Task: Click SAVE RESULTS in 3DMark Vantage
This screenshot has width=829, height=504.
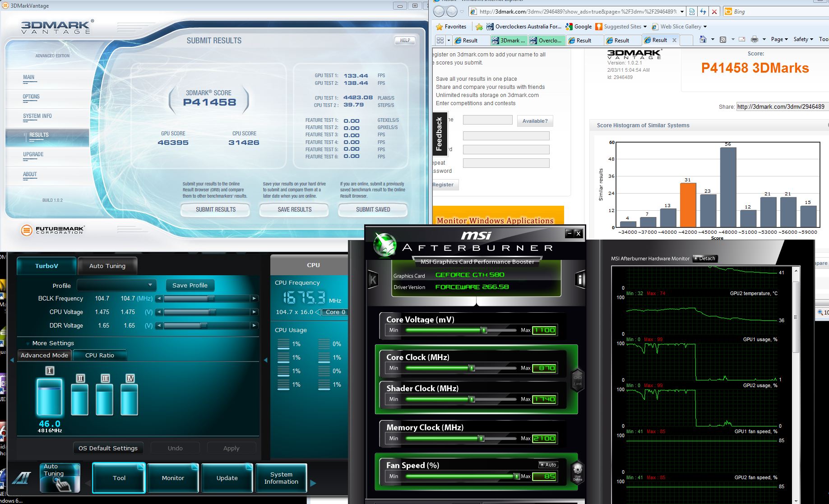Action: (x=295, y=209)
